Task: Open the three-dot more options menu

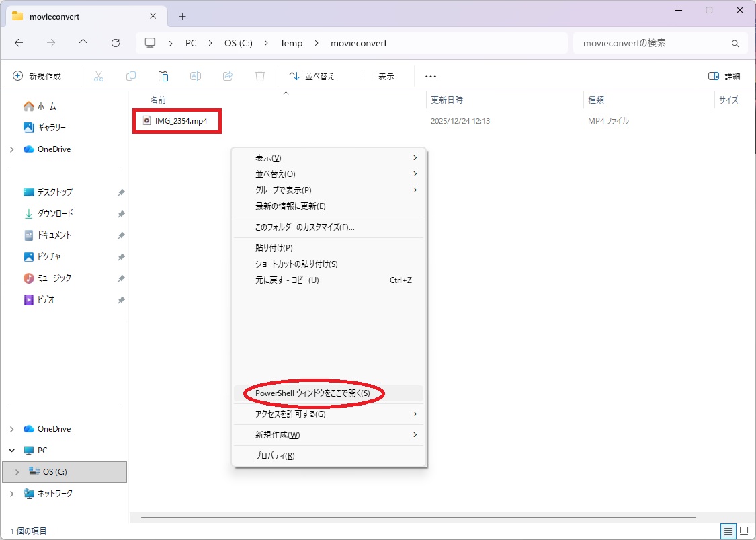Action: [x=431, y=76]
